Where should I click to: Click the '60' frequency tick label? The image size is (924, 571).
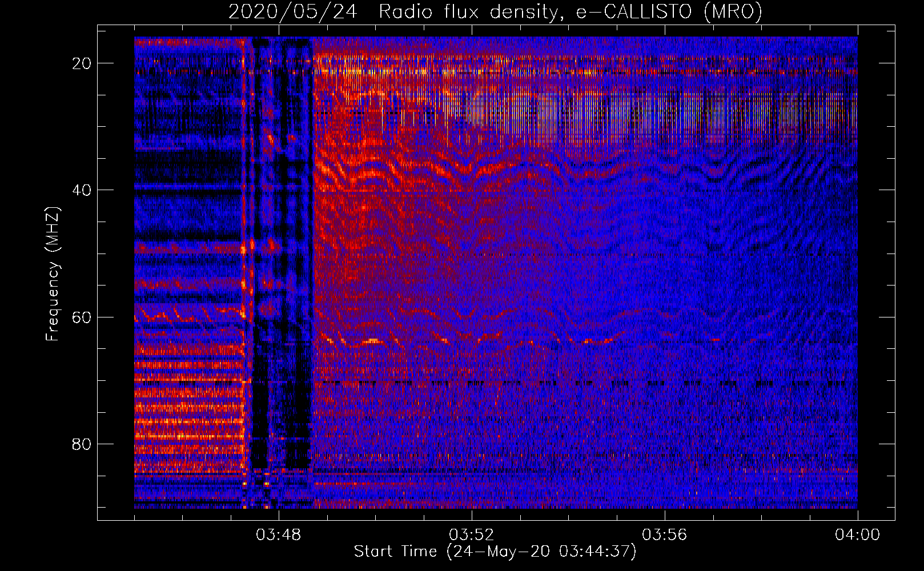[x=82, y=317]
